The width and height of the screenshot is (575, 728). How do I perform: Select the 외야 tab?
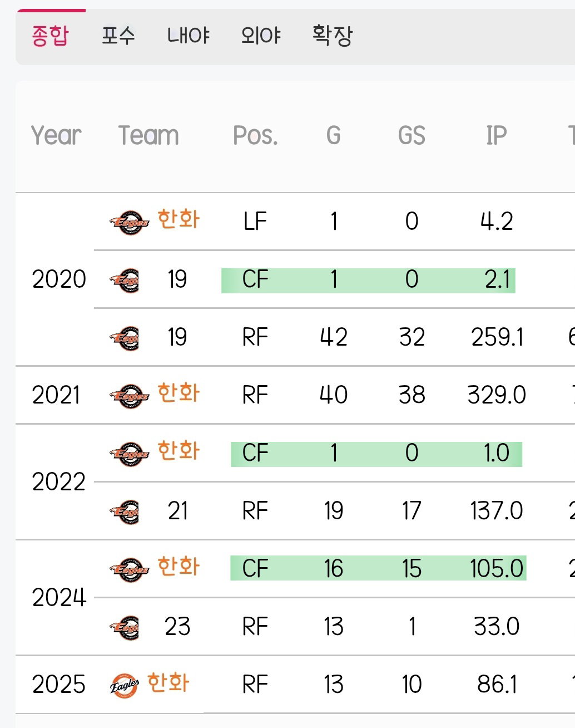tap(261, 36)
